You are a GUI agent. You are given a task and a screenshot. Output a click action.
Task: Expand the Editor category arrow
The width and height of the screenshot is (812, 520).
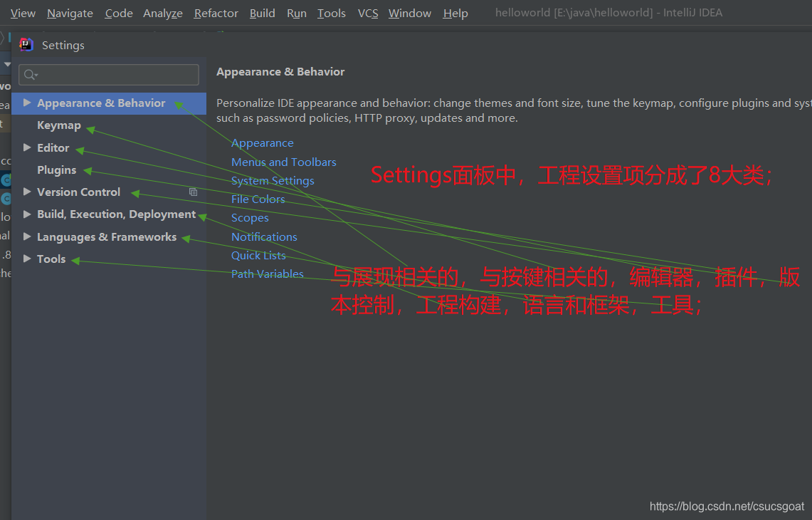[27, 147]
